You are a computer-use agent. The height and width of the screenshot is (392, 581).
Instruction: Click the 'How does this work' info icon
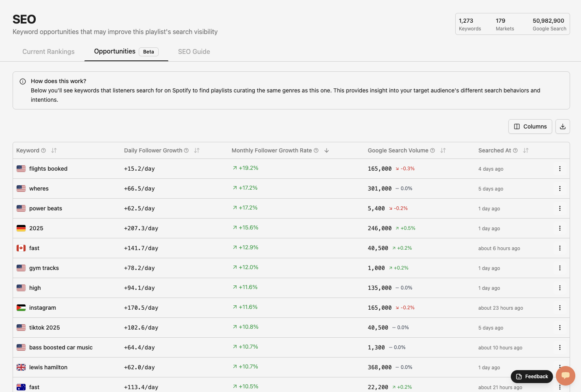(x=23, y=81)
